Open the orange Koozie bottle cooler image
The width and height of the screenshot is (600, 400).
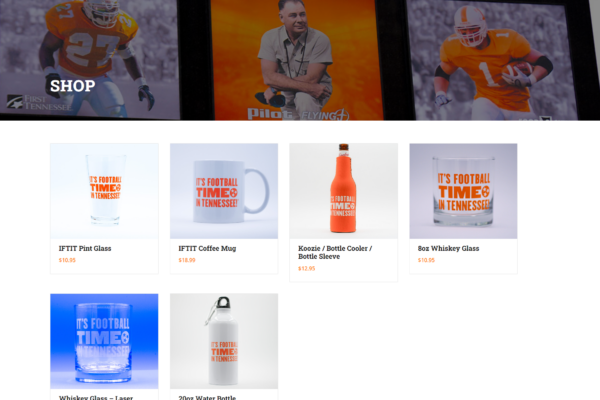point(344,191)
